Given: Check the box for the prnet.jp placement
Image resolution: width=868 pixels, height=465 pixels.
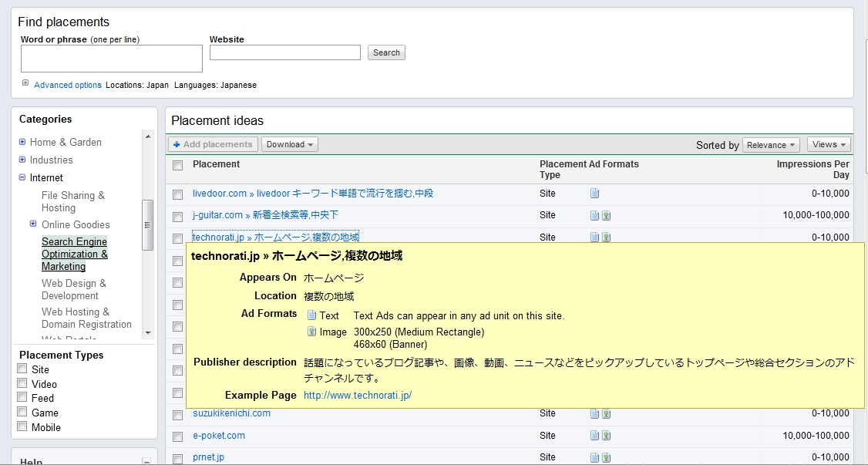Looking at the screenshot, I should (178, 458).
